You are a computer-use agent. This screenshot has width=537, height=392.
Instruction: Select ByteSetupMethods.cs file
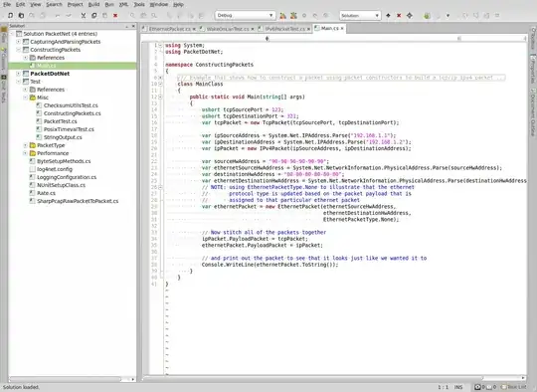(x=64, y=161)
